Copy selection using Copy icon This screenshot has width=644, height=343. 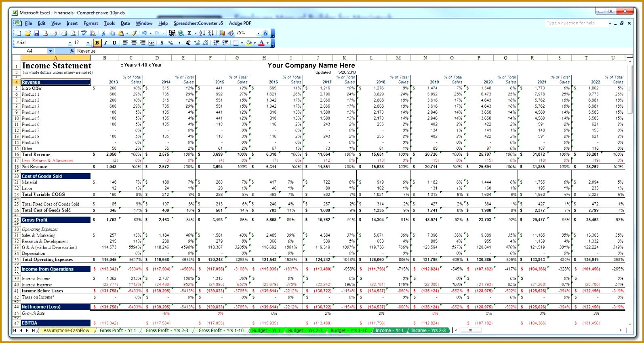112,33
